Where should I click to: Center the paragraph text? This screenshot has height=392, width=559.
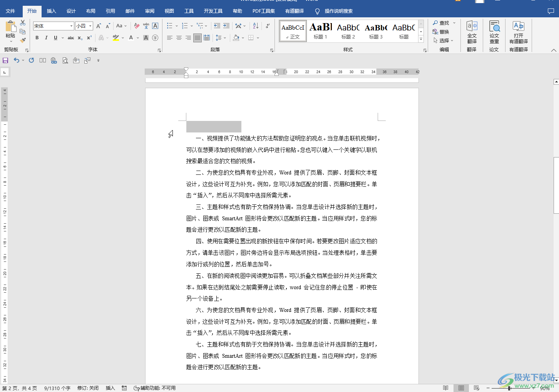179,38
